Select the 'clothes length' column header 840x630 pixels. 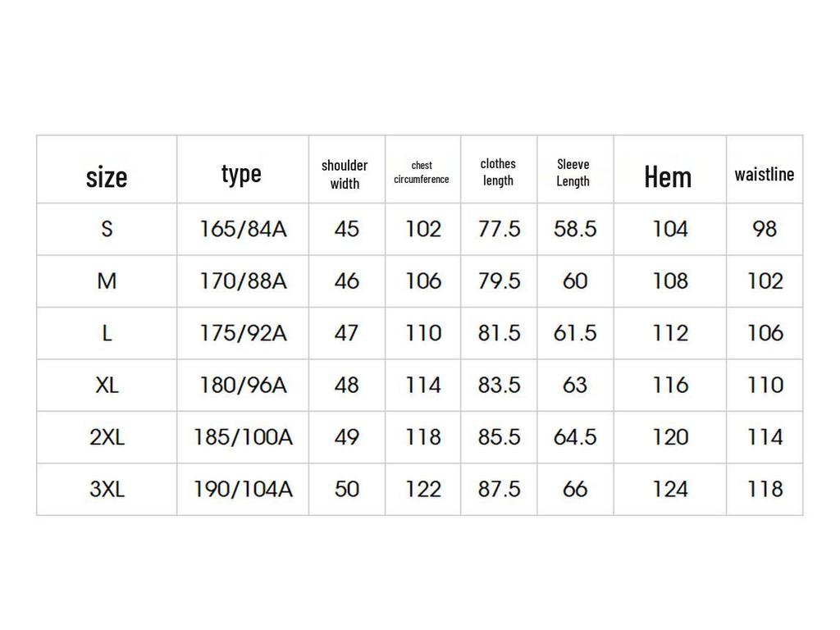tap(498, 172)
